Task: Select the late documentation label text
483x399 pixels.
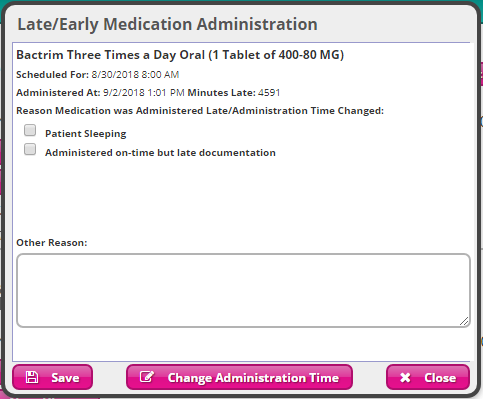Action: point(160,153)
